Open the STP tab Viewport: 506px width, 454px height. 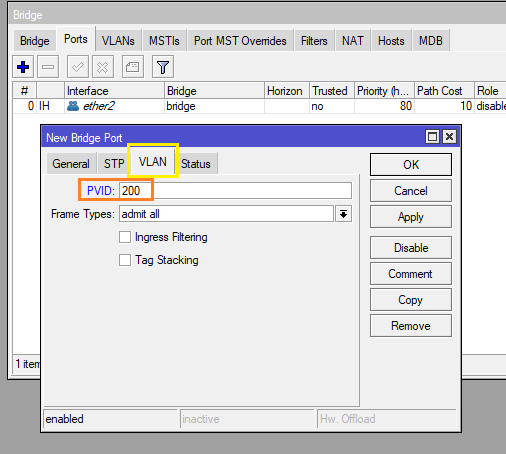click(x=114, y=164)
